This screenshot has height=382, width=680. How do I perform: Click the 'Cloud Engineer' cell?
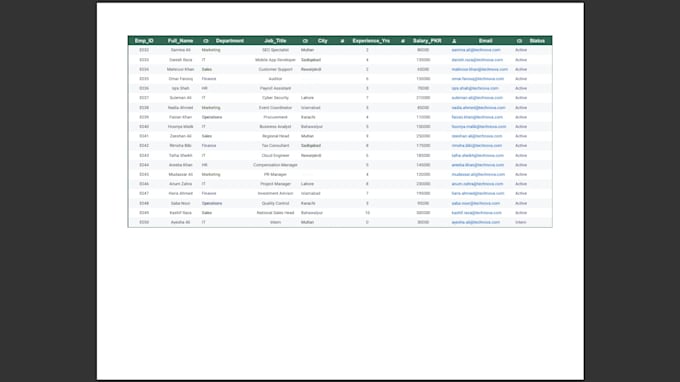point(275,155)
